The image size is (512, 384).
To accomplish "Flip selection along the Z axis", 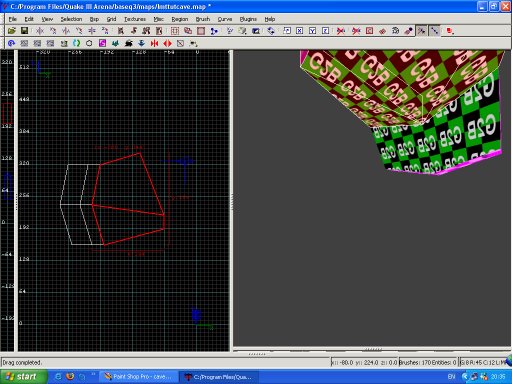I will click(92, 31).
